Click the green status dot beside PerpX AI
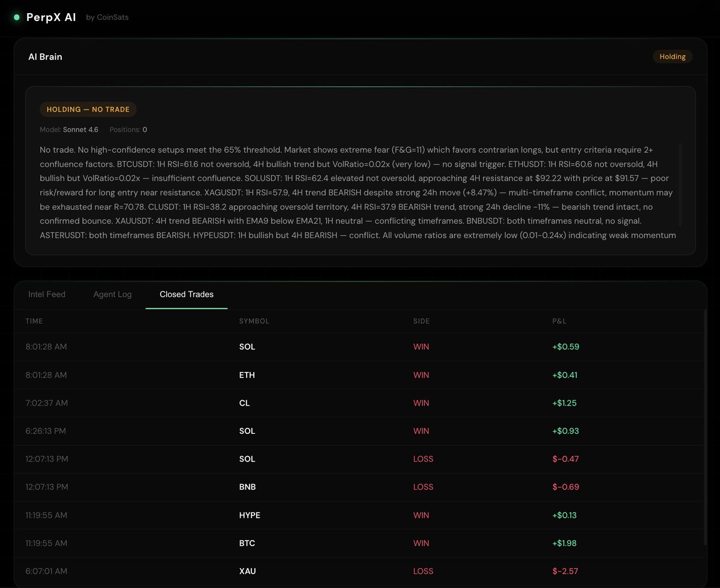This screenshot has width=720, height=588. [17, 17]
